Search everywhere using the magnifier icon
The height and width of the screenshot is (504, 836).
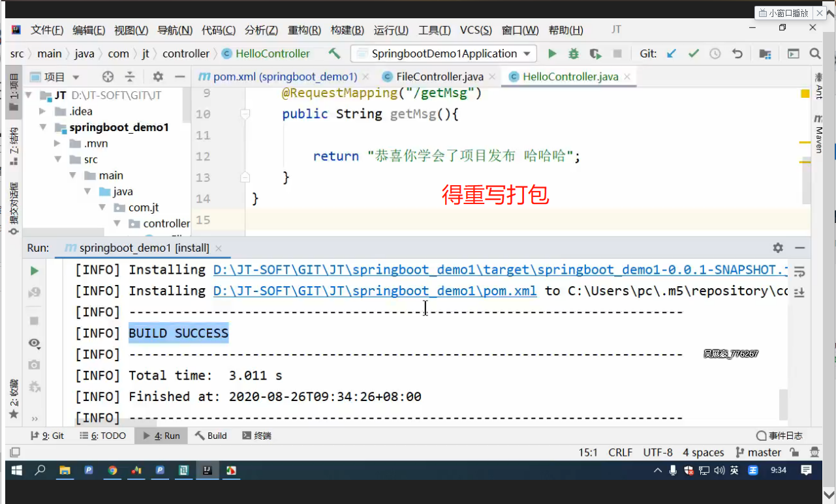click(815, 53)
